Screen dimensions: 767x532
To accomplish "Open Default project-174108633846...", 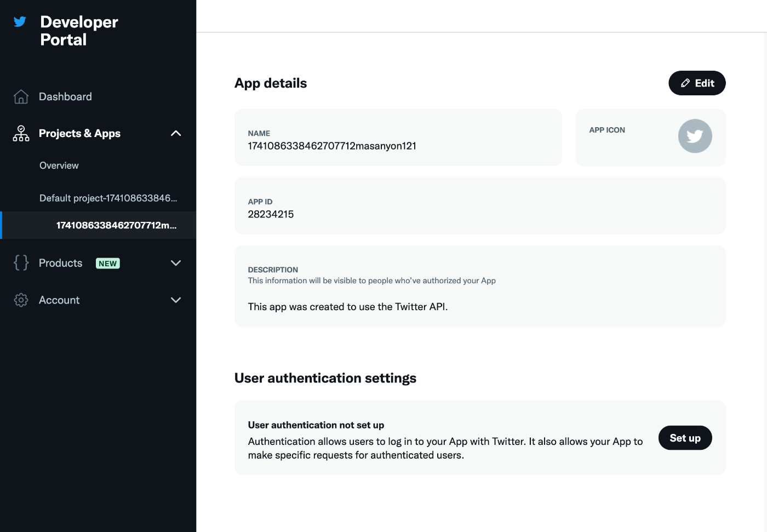I will coord(108,198).
